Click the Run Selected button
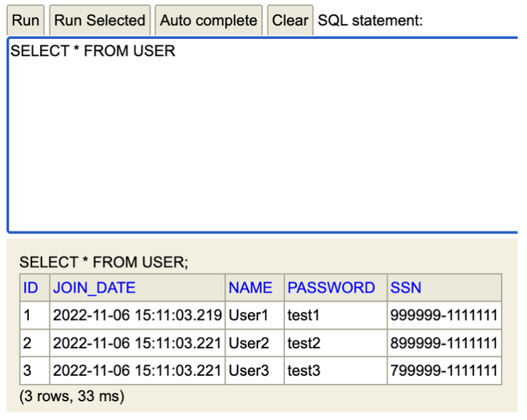 100,20
